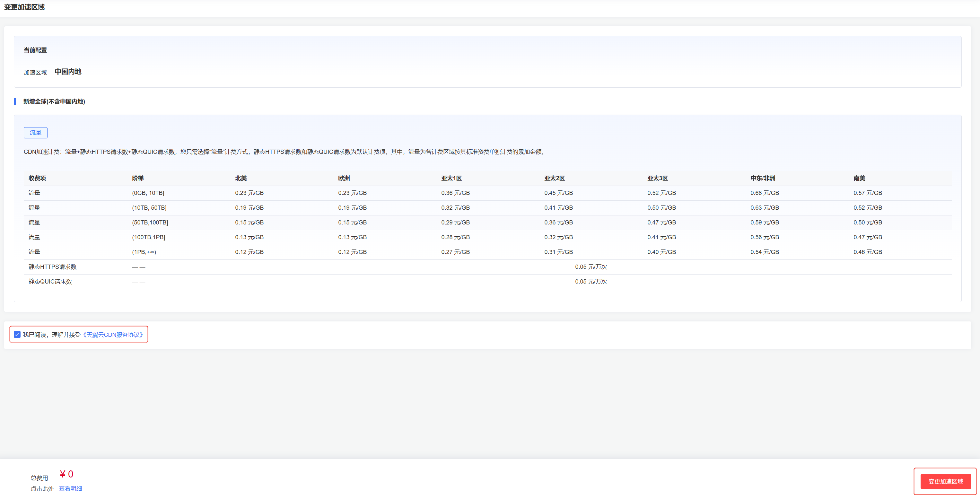This screenshot has height=499, width=980.
Task: Click the 北美 column header
Action: pyautogui.click(x=241, y=178)
